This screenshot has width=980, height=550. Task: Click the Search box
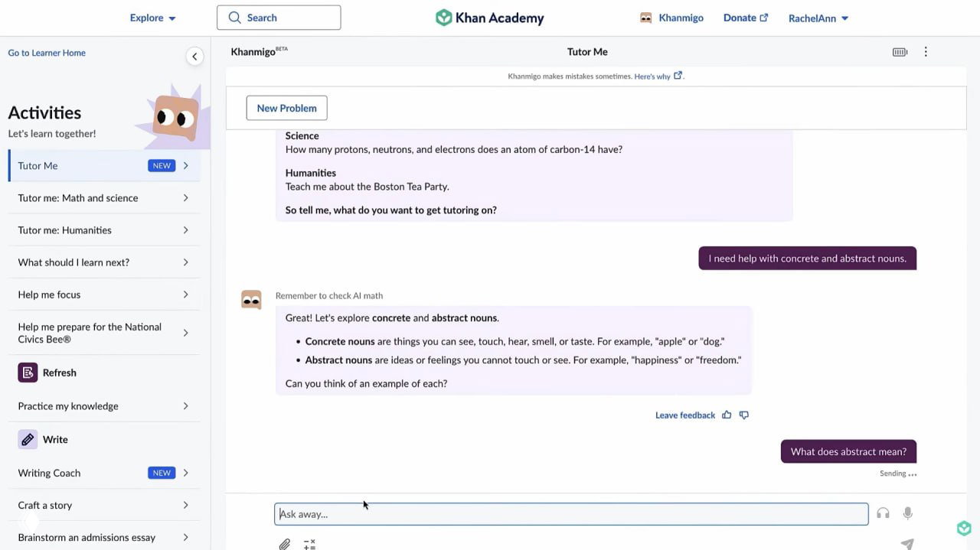[279, 18]
